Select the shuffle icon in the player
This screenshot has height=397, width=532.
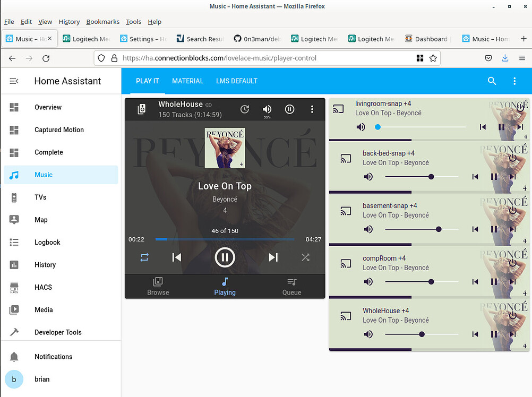click(305, 257)
